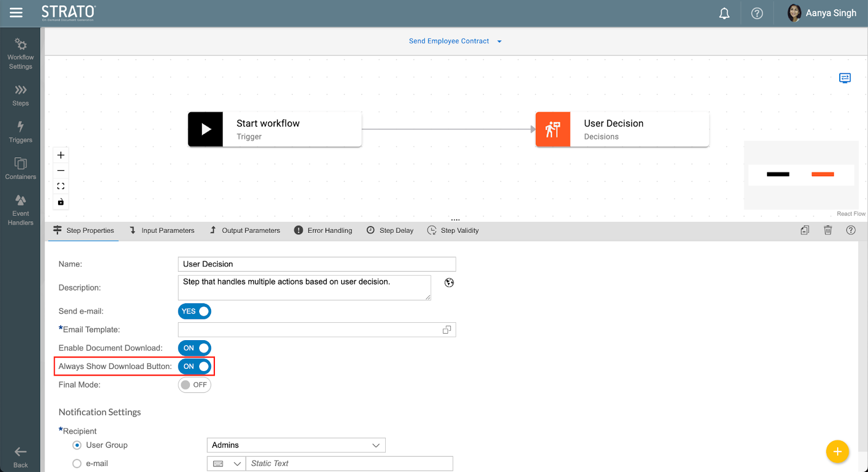Expand the e-mail input type dropdown
The height and width of the screenshot is (472, 868).
226,464
